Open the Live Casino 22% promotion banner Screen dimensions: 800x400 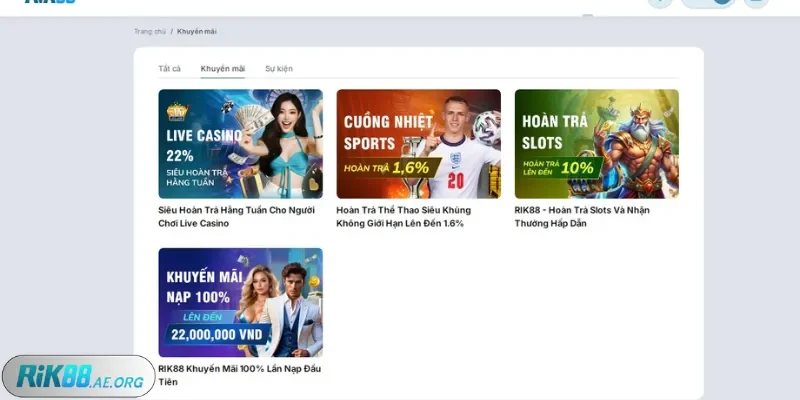tap(240, 143)
